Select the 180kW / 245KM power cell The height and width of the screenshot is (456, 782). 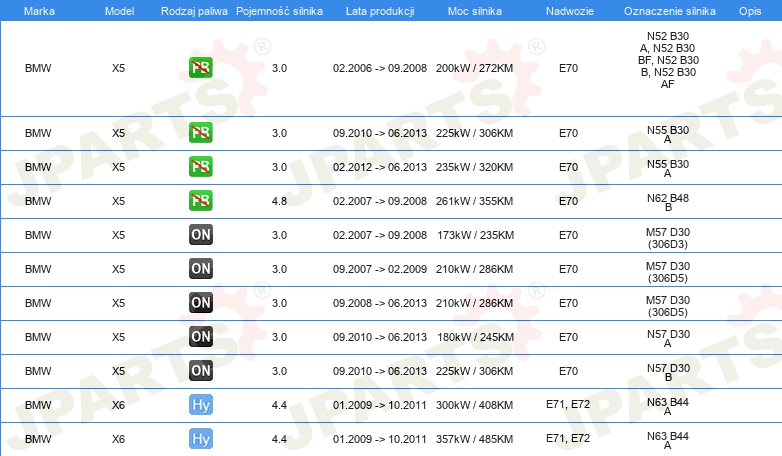point(475,337)
